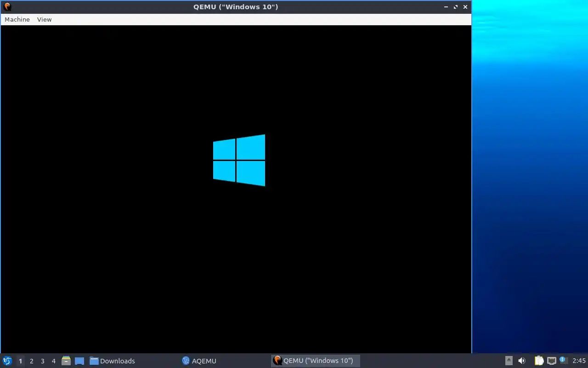The width and height of the screenshot is (588, 368).
Task: Switch to virtual desktop 2
Action: (31, 361)
